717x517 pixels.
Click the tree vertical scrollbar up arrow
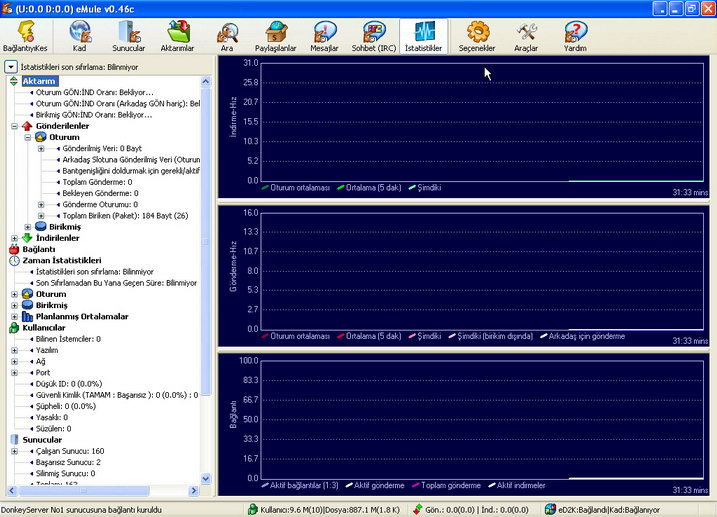[x=206, y=82]
